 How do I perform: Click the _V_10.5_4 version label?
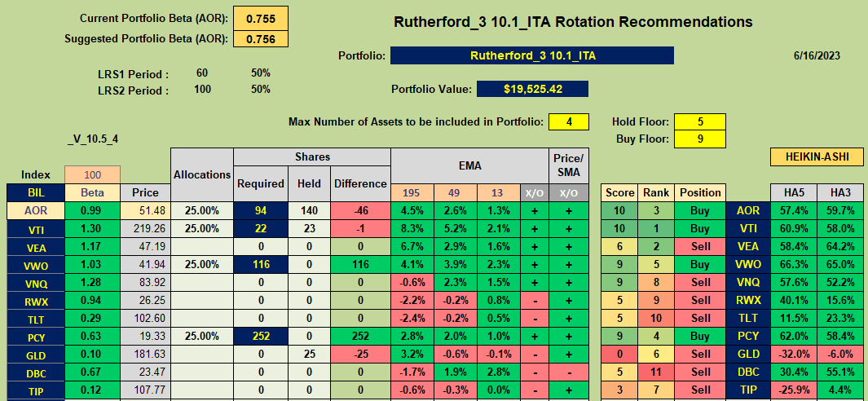pyautogui.click(x=92, y=139)
